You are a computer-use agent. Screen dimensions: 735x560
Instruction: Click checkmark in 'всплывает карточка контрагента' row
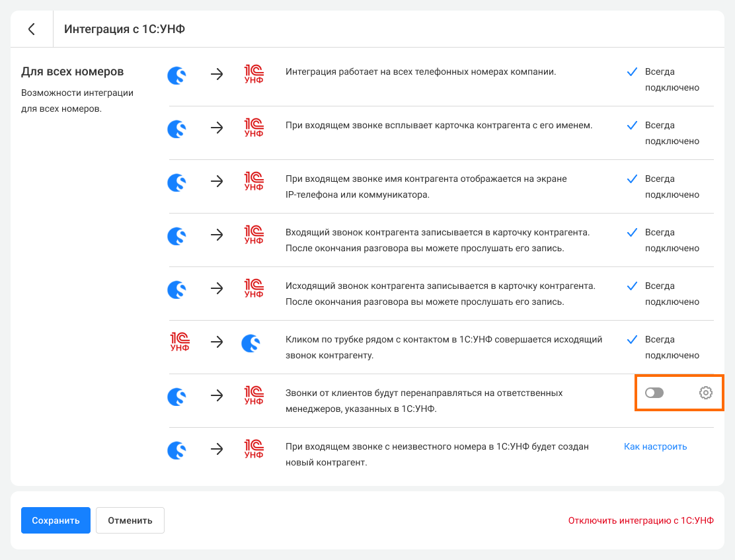(632, 125)
